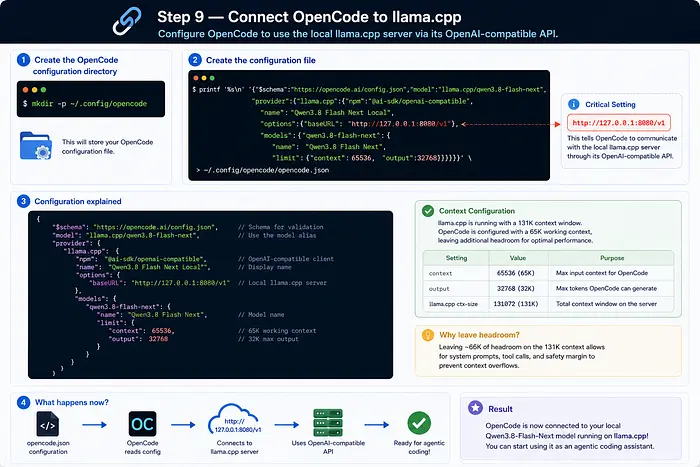This screenshot has width=700, height=467.
Task: Click the // Schema for validation comment
Action: pyautogui.click(x=281, y=227)
